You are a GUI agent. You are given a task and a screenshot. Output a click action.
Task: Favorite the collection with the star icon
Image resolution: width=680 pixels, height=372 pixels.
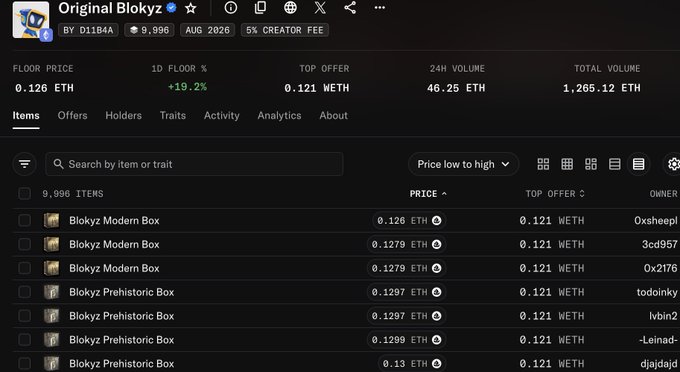[190, 8]
